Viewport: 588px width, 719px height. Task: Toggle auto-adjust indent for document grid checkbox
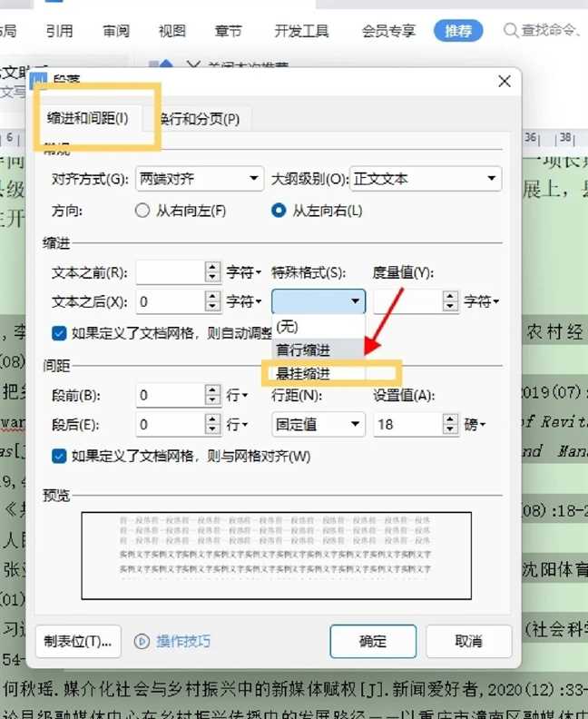pos(59,333)
